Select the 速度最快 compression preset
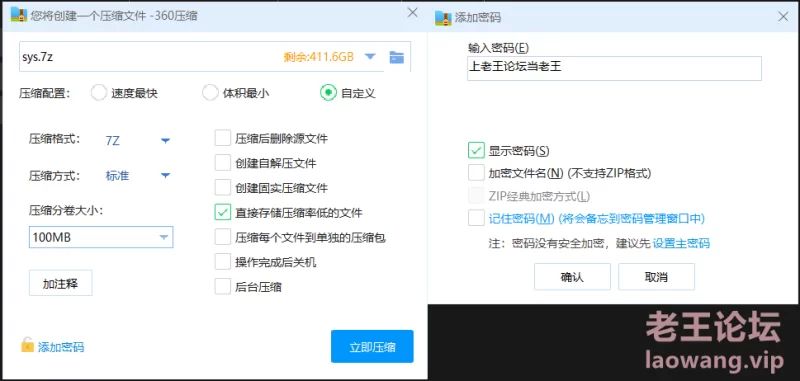 click(x=98, y=93)
